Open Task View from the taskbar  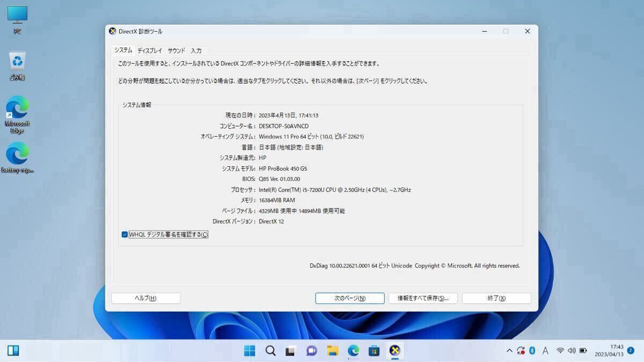click(291, 351)
